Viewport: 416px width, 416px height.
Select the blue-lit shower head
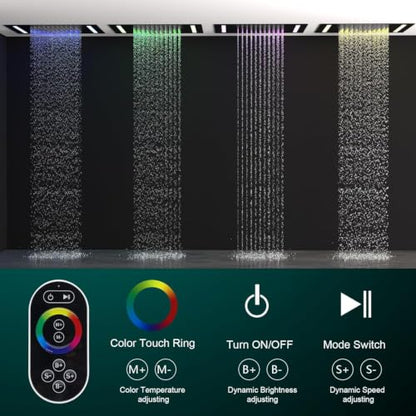55,30
